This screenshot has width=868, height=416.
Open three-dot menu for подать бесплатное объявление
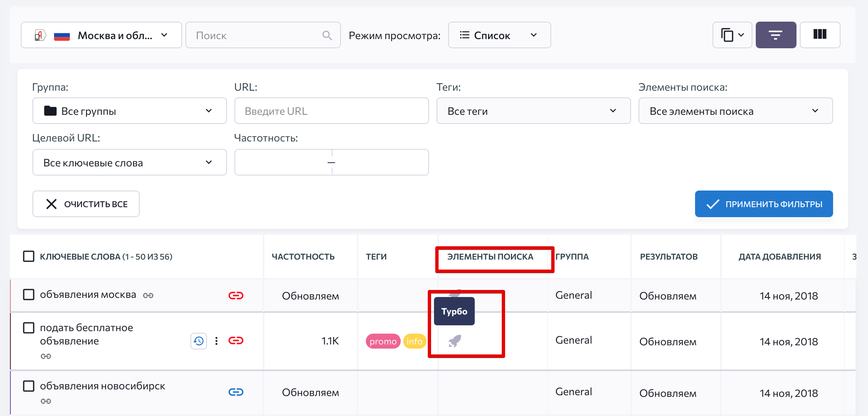tap(216, 341)
